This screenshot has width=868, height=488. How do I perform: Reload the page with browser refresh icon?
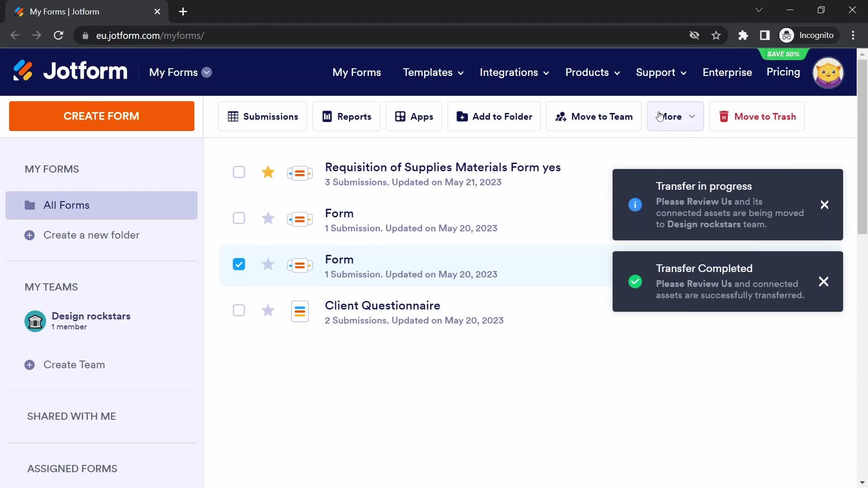pos(58,35)
